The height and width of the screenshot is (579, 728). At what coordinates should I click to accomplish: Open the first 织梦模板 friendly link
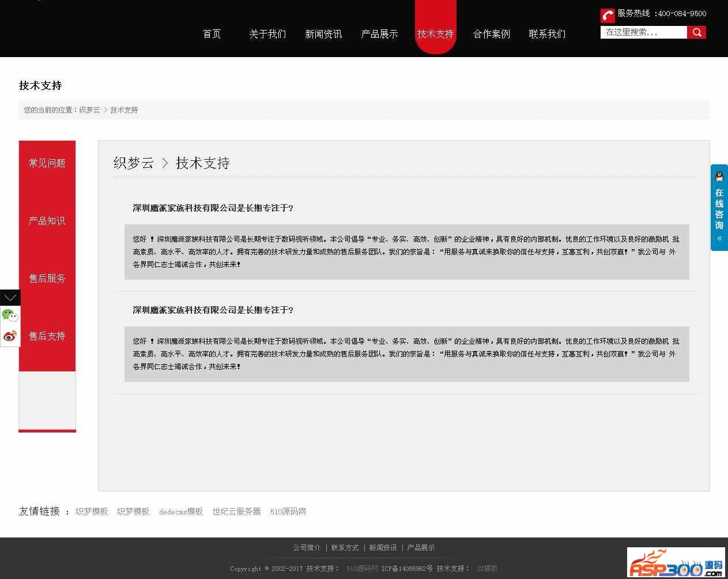(92, 512)
